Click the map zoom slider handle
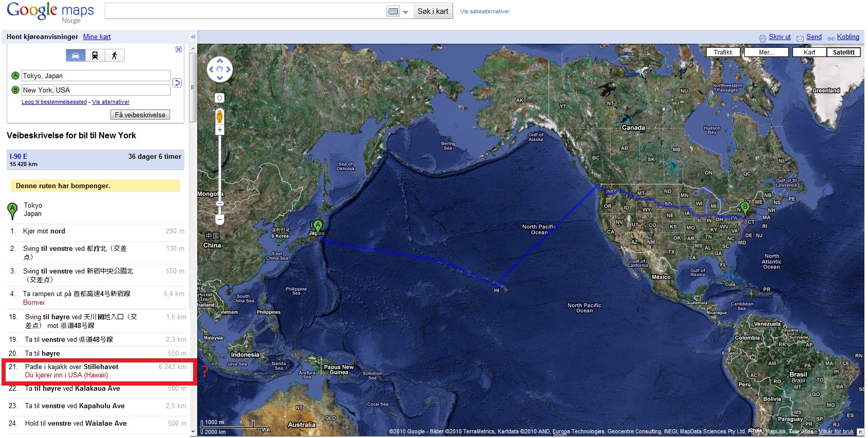Viewport: 868px width, 438px height. pos(220,204)
